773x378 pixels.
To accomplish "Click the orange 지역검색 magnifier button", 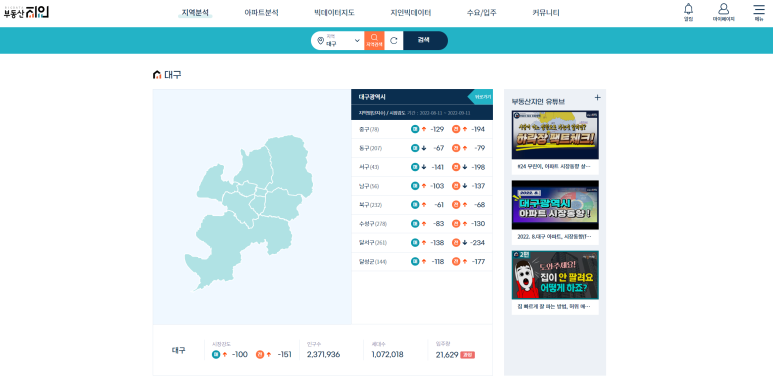I will pyautogui.click(x=374, y=40).
